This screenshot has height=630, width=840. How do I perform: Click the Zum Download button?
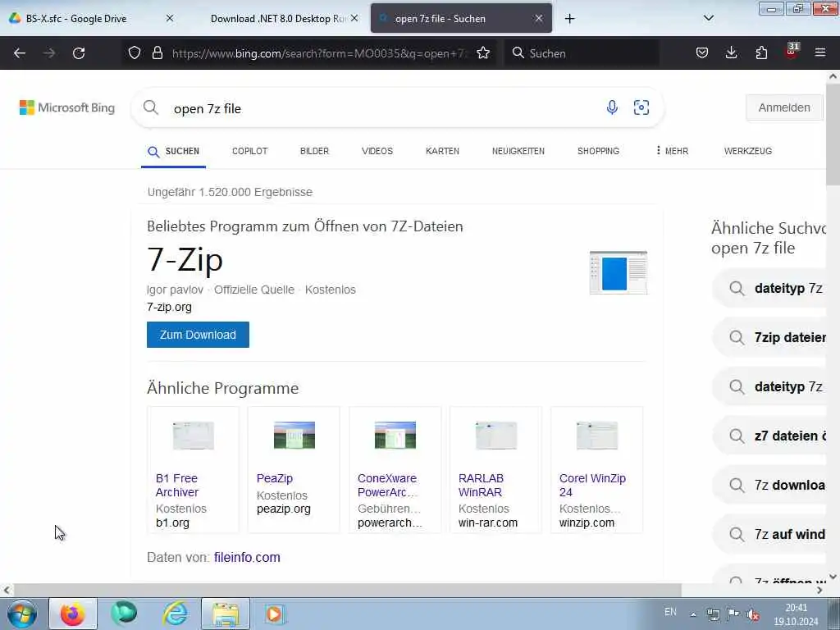pyautogui.click(x=198, y=335)
